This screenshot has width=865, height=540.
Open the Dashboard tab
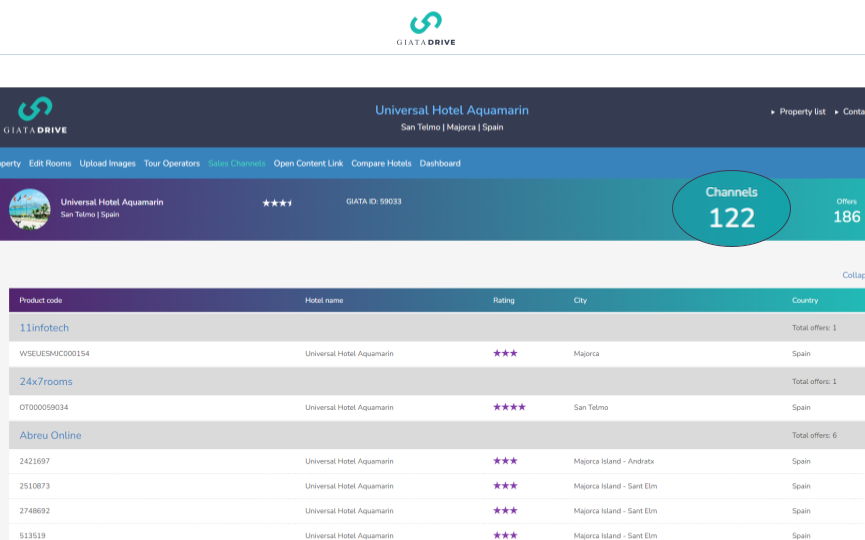440,163
